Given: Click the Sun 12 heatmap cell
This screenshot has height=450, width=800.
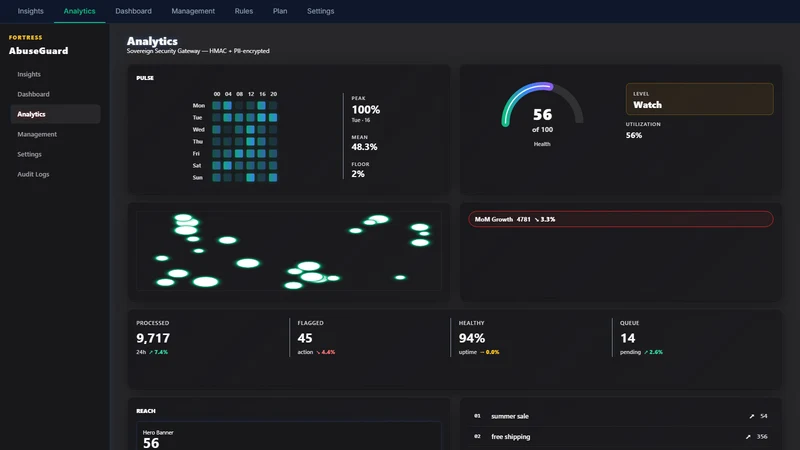Looking at the screenshot, I should pyautogui.click(x=251, y=178).
